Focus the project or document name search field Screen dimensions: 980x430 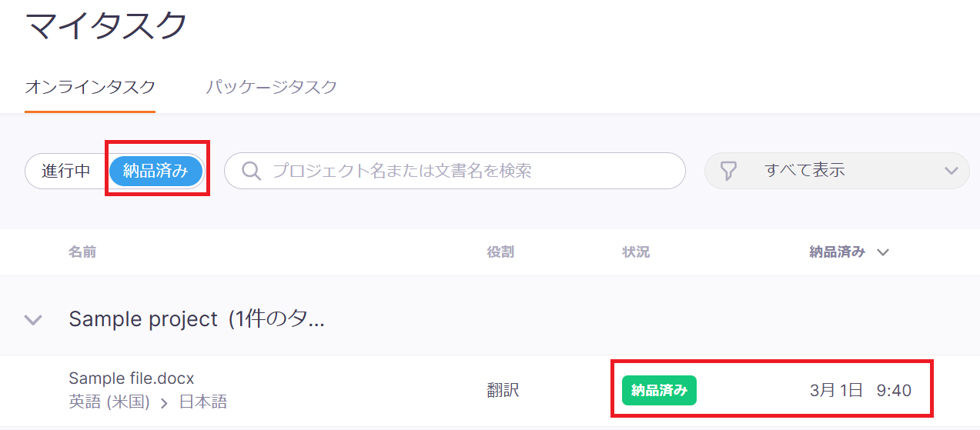click(462, 171)
